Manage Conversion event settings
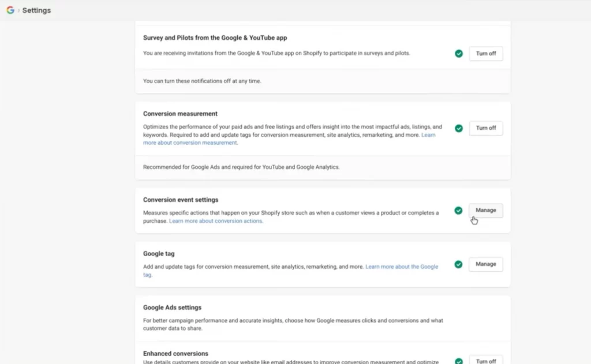 [x=485, y=210]
